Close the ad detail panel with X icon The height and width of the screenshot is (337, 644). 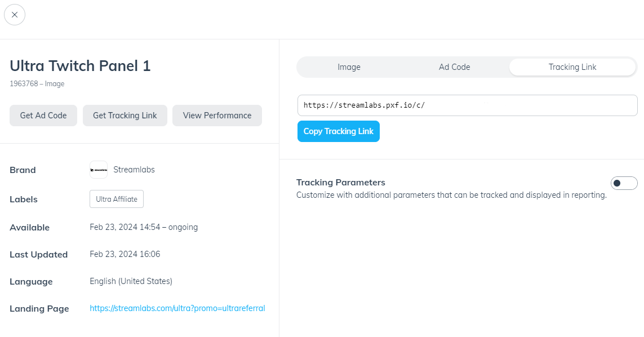(15, 15)
